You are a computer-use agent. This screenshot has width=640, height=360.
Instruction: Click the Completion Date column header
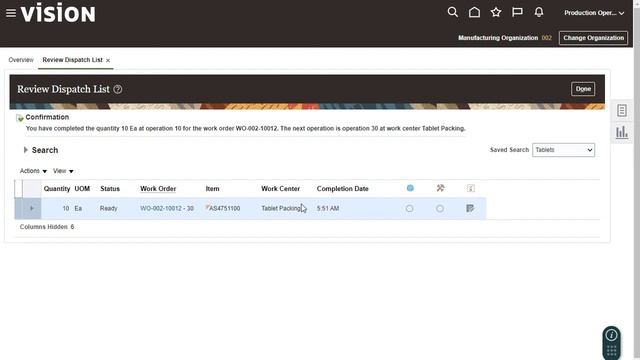pyautogui.click(x=342, y=189)
